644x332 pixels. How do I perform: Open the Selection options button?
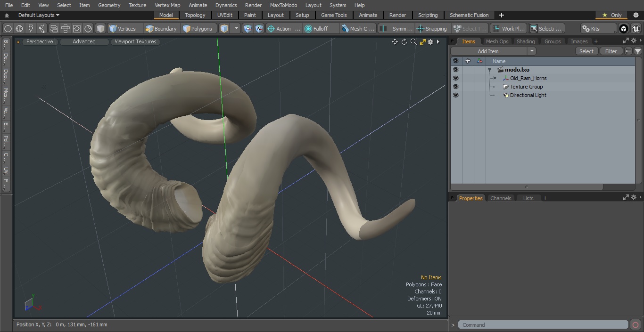(546, 29)
